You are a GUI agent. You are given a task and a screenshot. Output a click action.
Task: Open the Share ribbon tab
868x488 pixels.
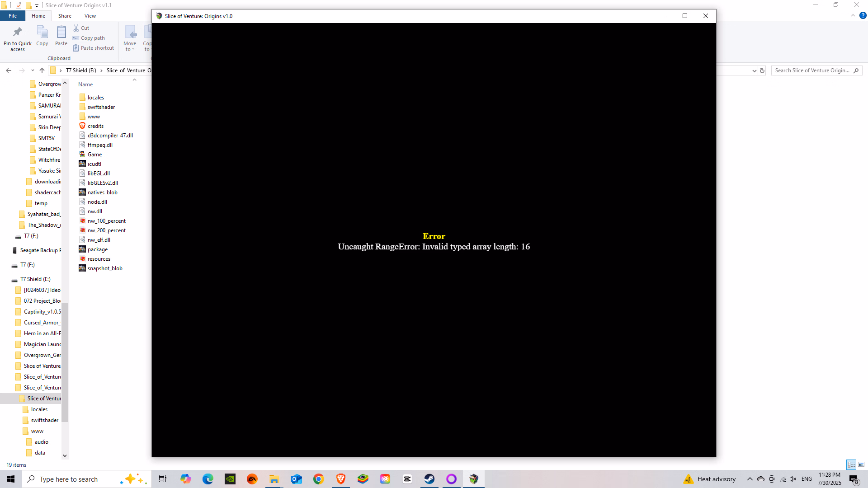[x=65, y=16]
